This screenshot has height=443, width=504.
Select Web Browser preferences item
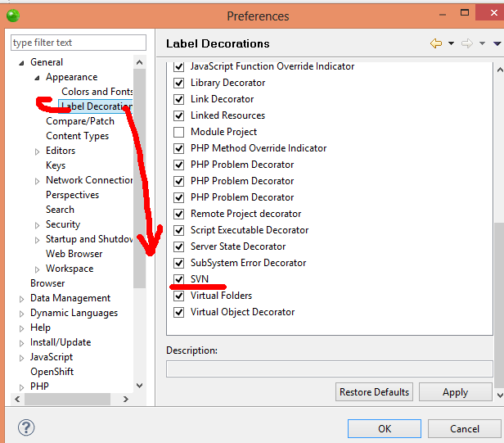tap(74, 254)
